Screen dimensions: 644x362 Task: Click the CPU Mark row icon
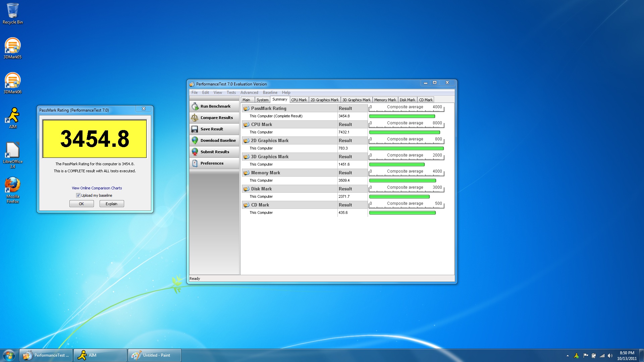pos(247,124)
